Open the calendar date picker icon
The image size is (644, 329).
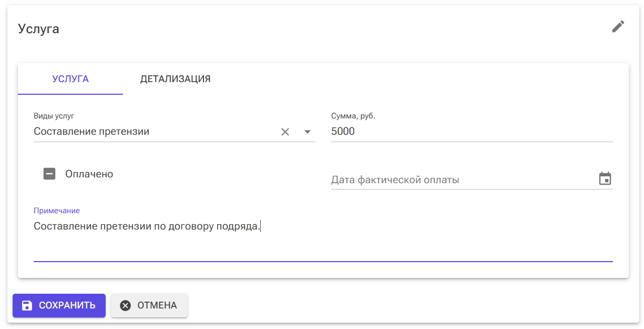(x=605, y=179)
